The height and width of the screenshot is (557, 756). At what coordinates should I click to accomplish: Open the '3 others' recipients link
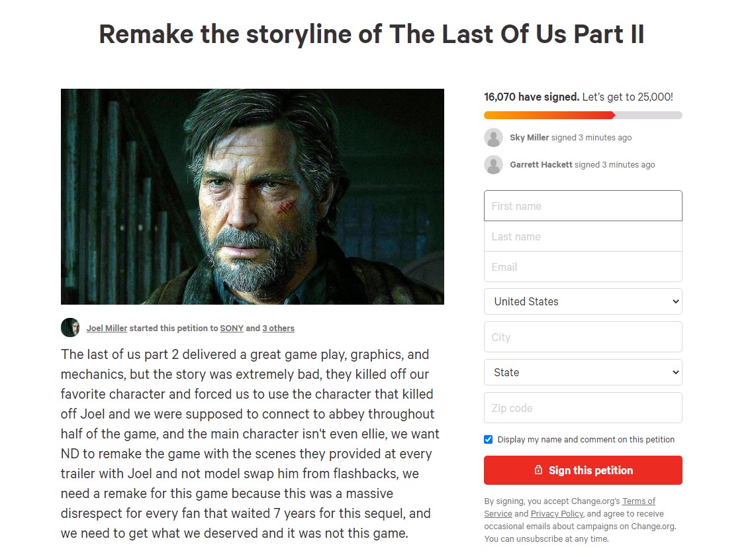(x=278, y=329)
